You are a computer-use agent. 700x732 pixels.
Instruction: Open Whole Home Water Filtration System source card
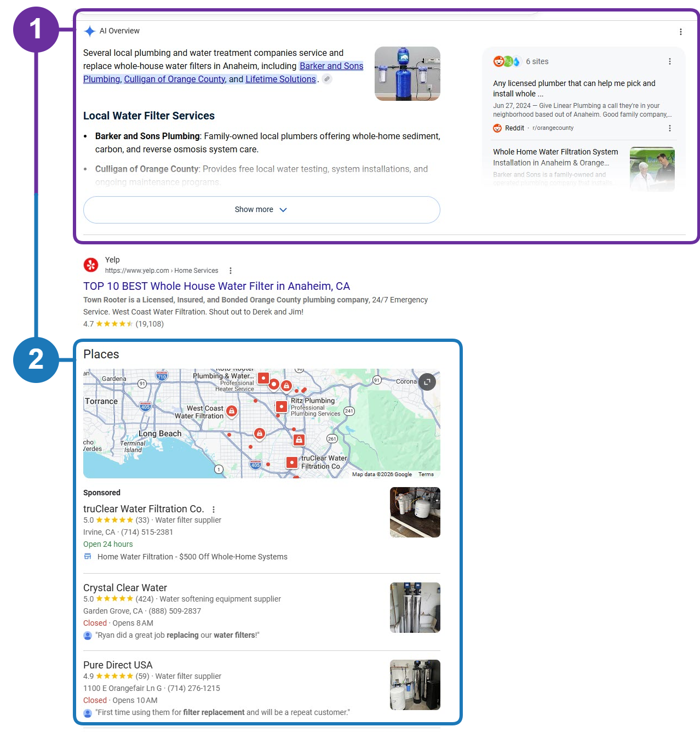[x=584, y=167]
